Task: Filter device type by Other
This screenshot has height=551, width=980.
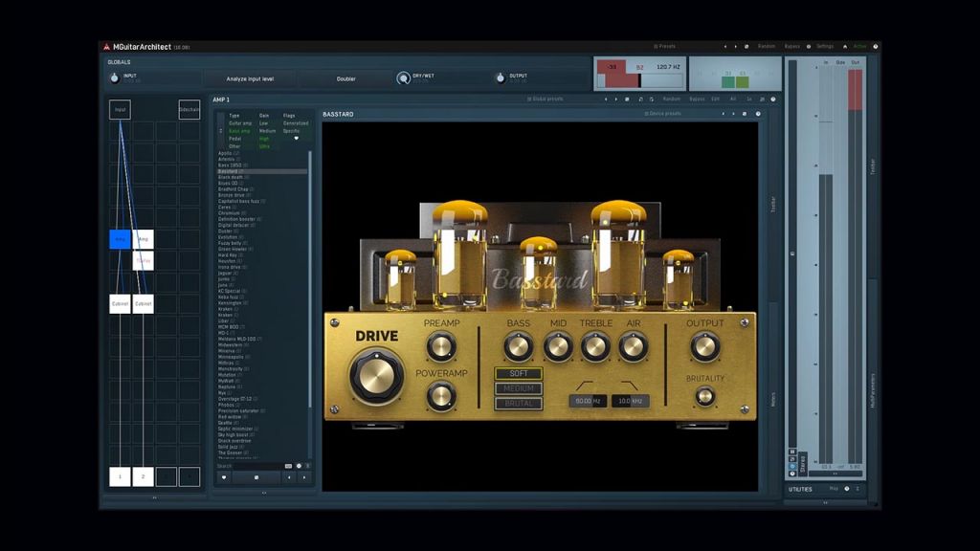Action: [234, 146]
